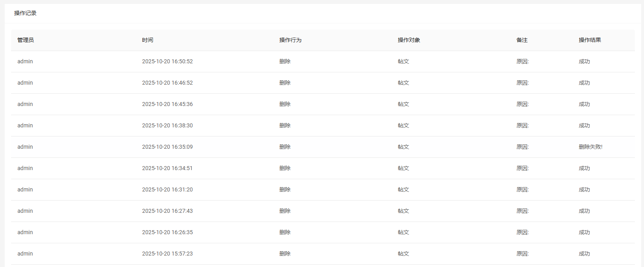Viewport: 644px width, 267px height.
Task: Select the 帖文 link at 16:38:30
Action: click(403, 125)
